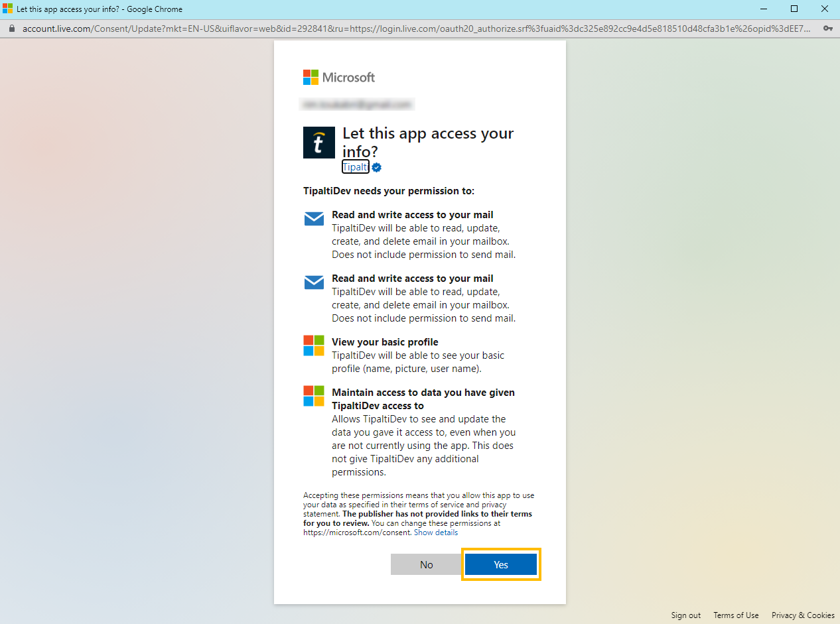This screenshot has height=624, width=840.
Task: Click the blue verified publisher badge
Action: coord(376,167)
